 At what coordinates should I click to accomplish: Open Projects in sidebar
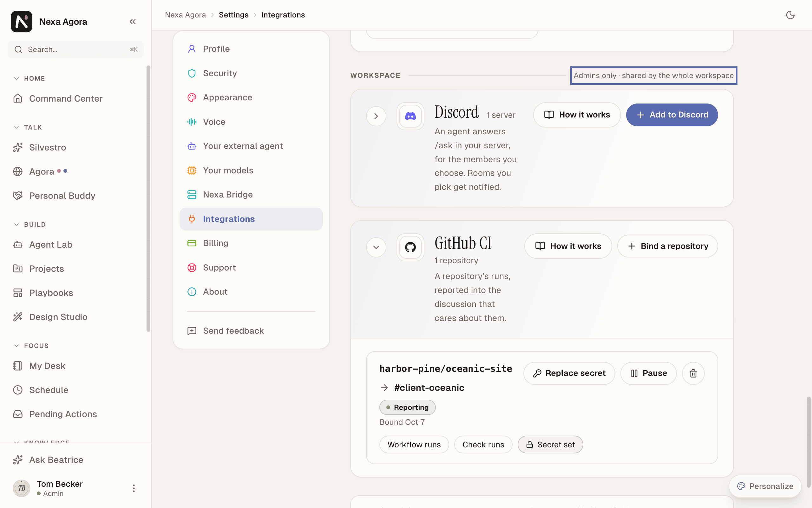[x=76, y=269]
